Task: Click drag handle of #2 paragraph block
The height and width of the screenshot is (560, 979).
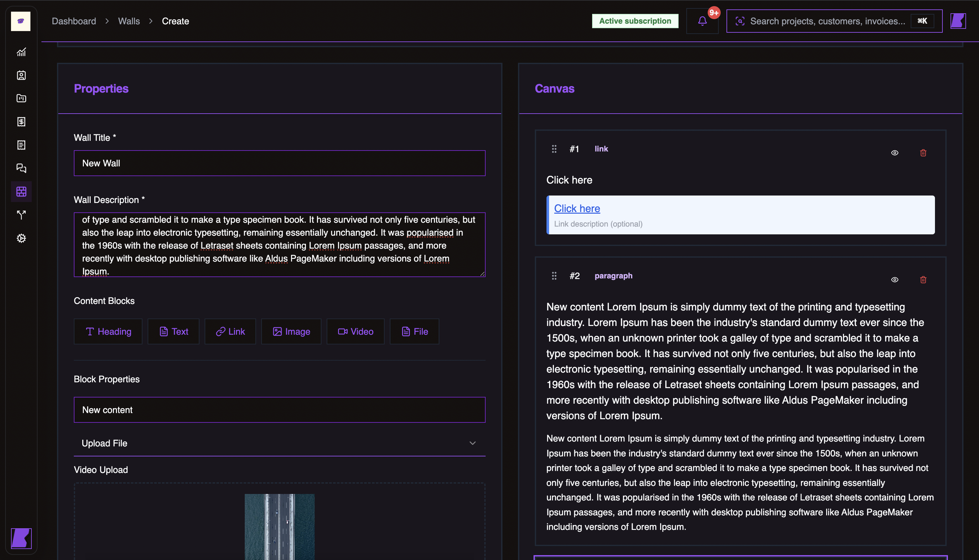Action: pyautogui.click(x=554, y=276)
